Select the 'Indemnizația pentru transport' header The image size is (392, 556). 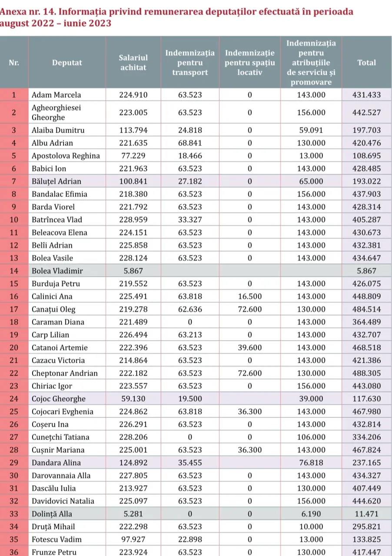190,63
